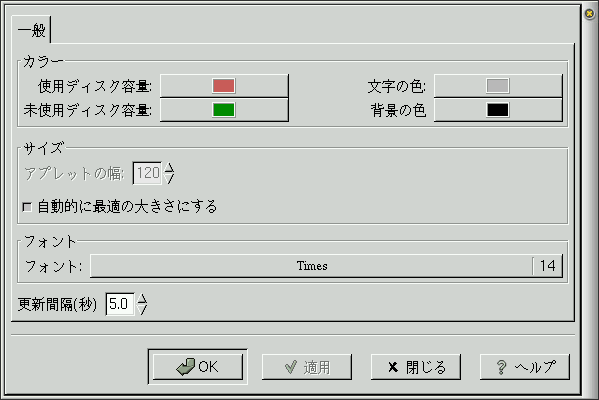
Task: Select the 一般 tab
Action: [32, 30]
